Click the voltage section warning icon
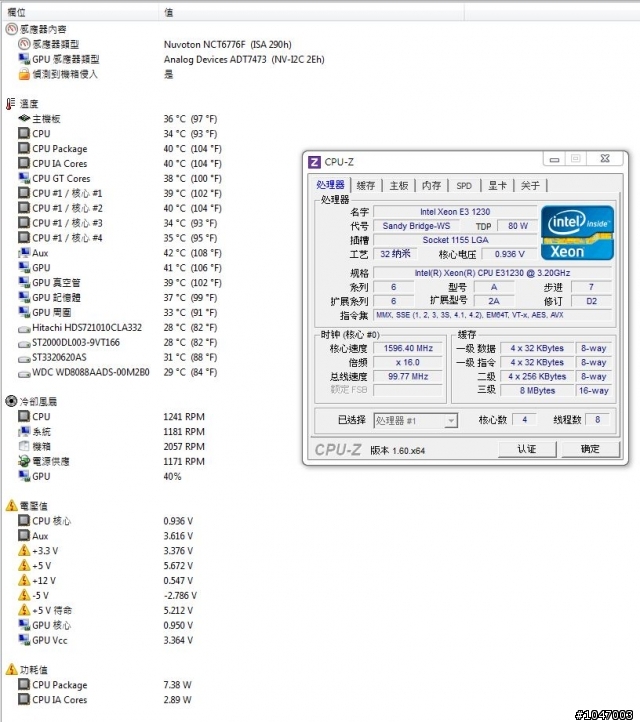This screenshot has height=723, width=640. pos(12,506)
